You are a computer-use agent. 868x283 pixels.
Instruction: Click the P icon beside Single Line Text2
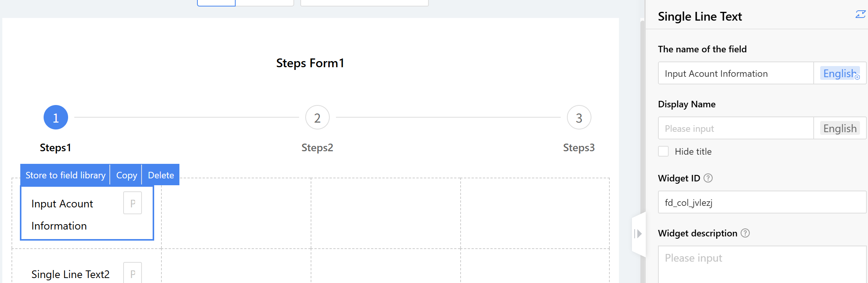click(133, 273)
